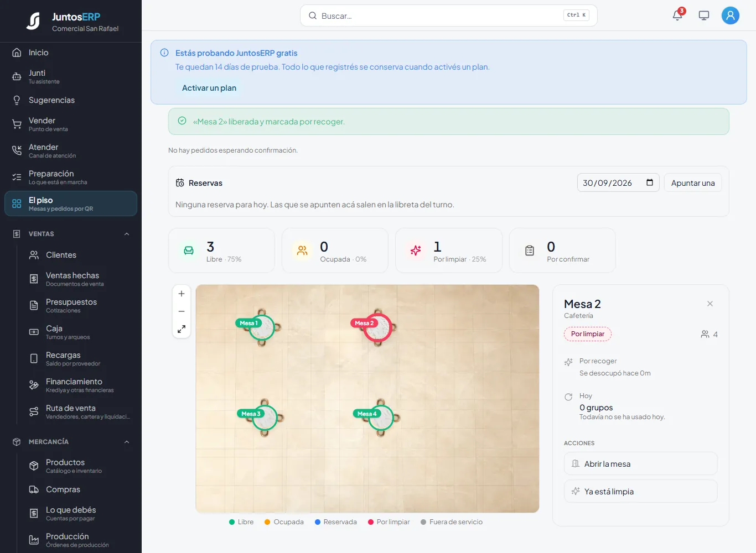Click Apuntar una reservation button
This screenshot has width=756, height=553.
[693, 182]
